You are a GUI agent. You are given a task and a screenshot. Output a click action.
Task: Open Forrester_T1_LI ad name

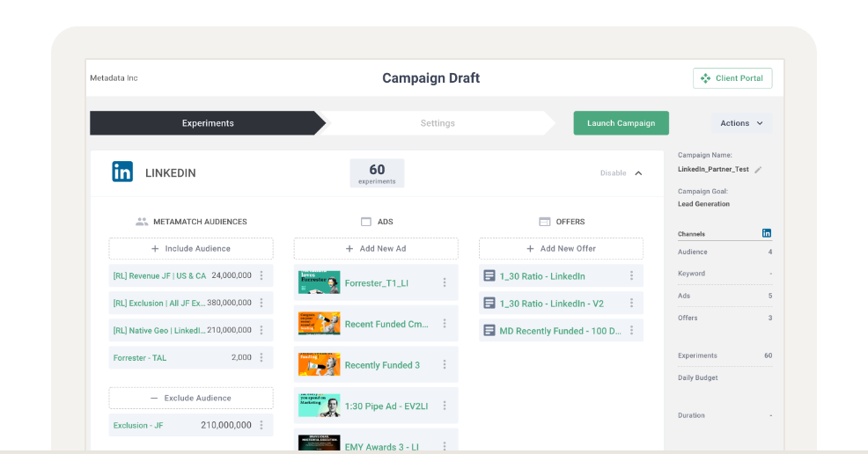377,283
